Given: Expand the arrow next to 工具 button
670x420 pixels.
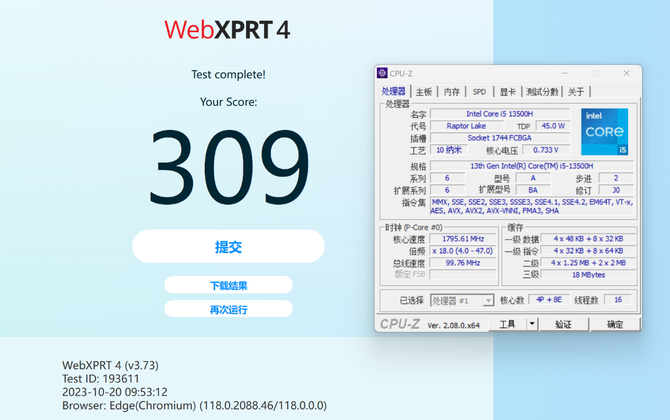Looking at the screenshot, I should pos(532,324).
